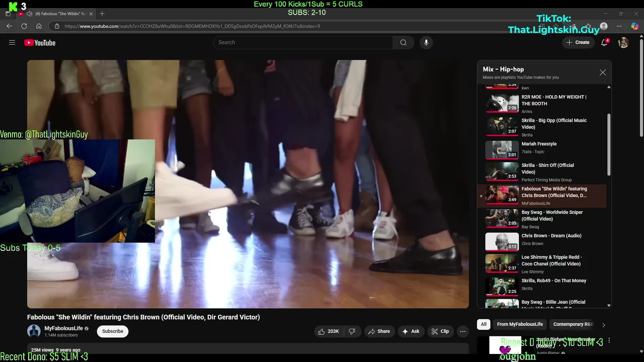644x362 pixels.
Task: View site info lock icon
Action: click(x=57, y=26)
